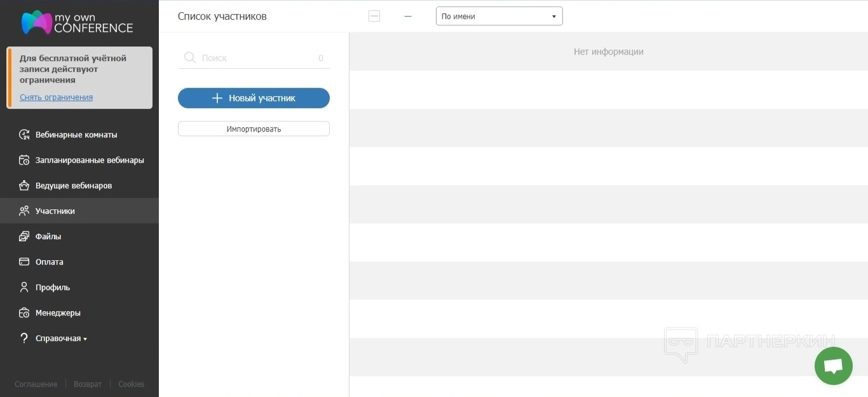This screenshot has height=397, width=868.
Task: Open the Соглашение footer link
Action: point(36,384)
